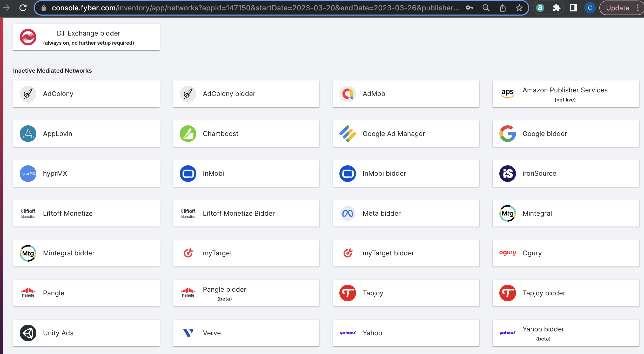This screenshot has height=354, width=644.
Task: Select the ironSource network label
Action: [x=539, y=173]
